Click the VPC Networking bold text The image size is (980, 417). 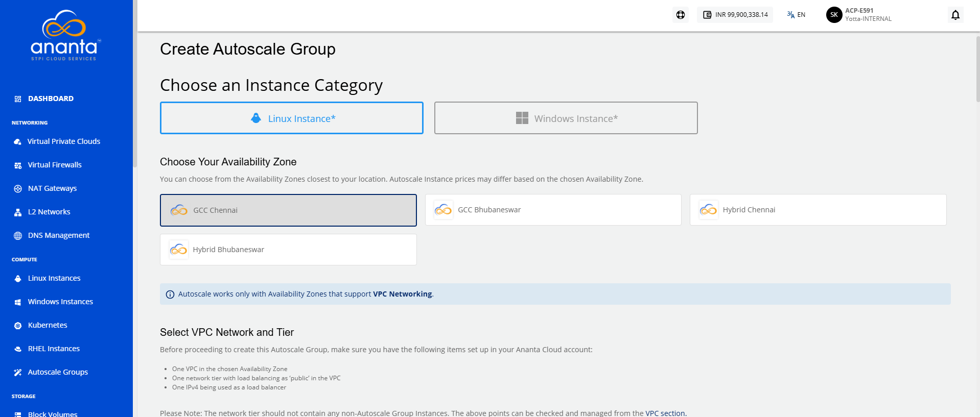pos(403,294)
